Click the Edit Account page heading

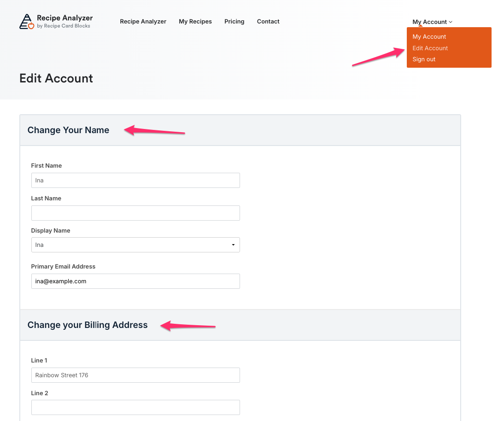(56, 78)
